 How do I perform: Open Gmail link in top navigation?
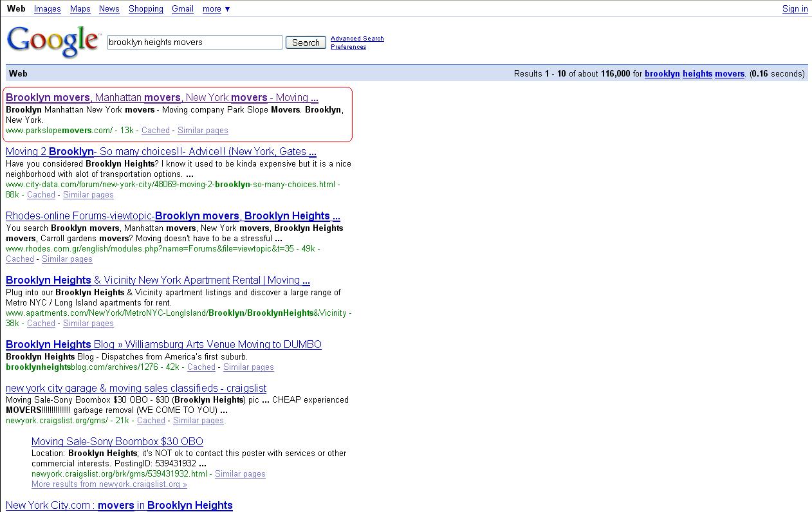coord(183,8)
